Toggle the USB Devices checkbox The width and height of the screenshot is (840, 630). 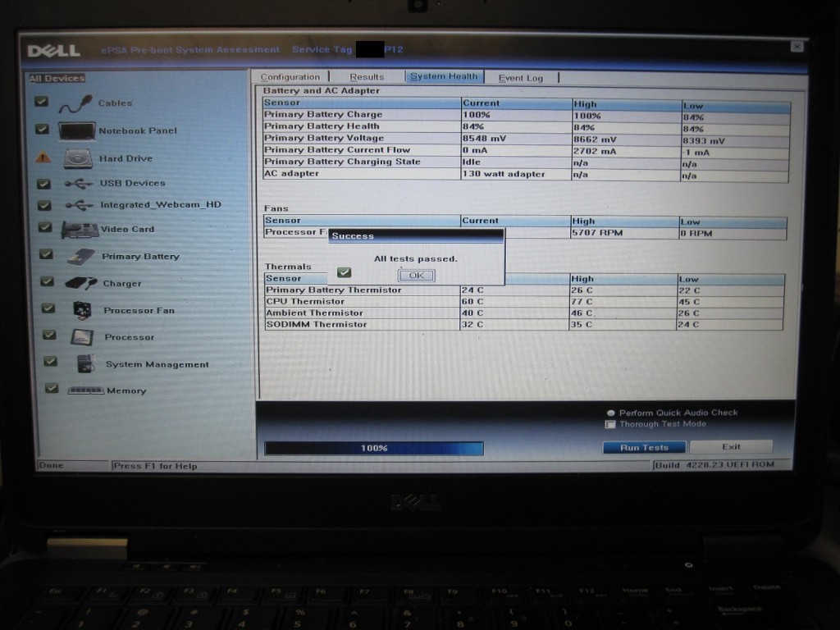44,184
